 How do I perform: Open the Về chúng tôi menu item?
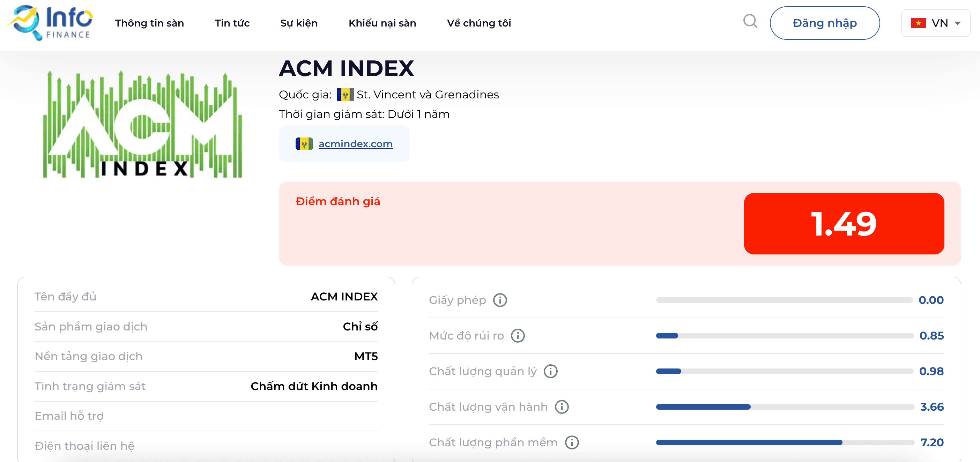pos(478,23)
